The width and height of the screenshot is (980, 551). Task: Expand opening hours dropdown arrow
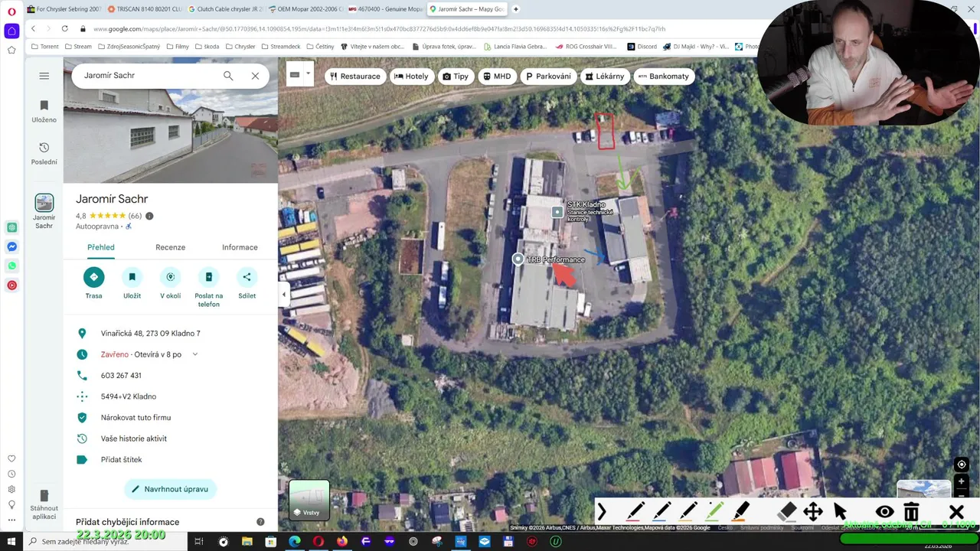click(x=195, y=354)
